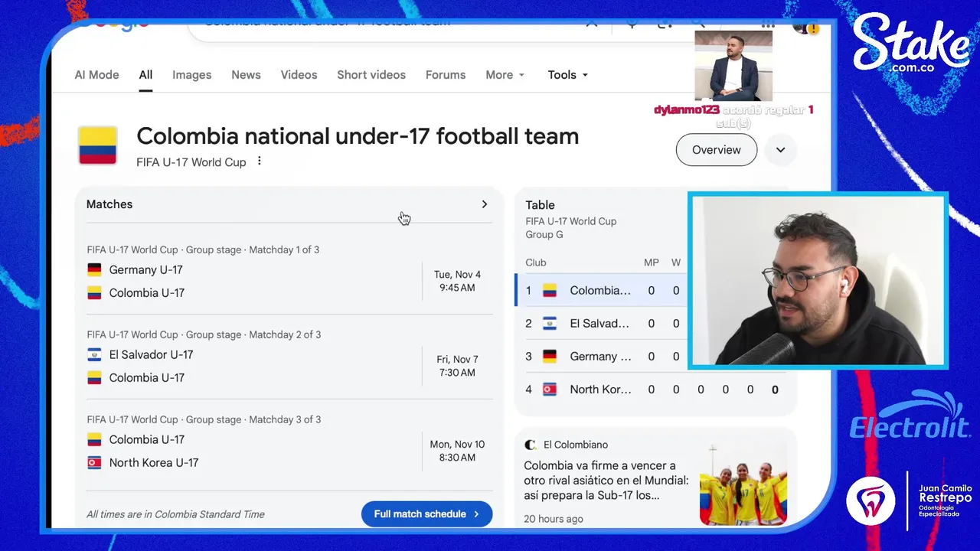This screenshot has height=551, width=980.
Task: Click the MP column header
Action: (x=652, y=262)
